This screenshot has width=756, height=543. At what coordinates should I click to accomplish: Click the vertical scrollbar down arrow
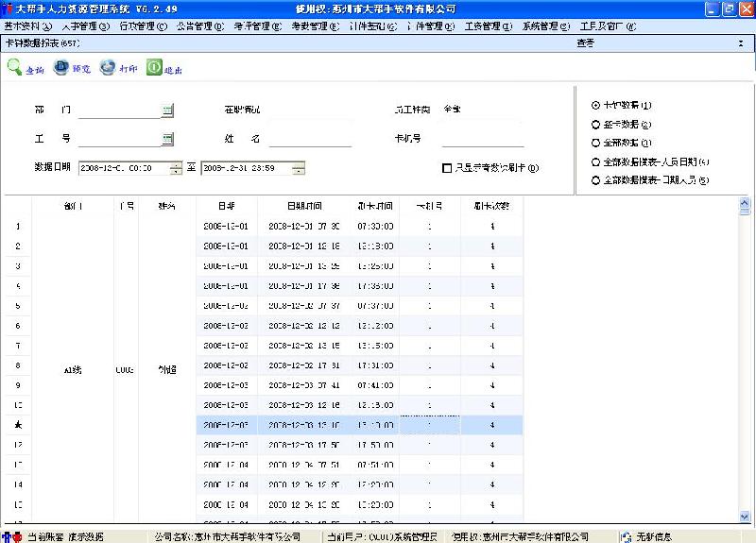pyautogui.click(x=747, y=517)
